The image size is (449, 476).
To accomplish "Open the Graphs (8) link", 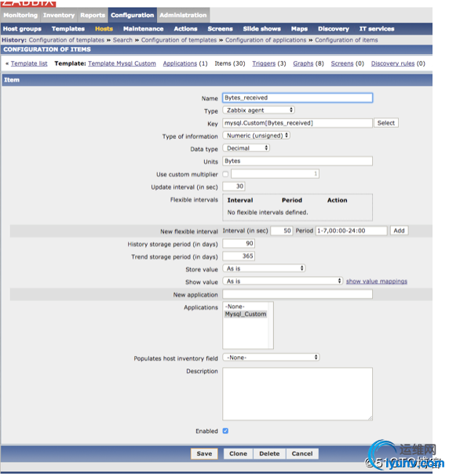I will coord(303,64).
